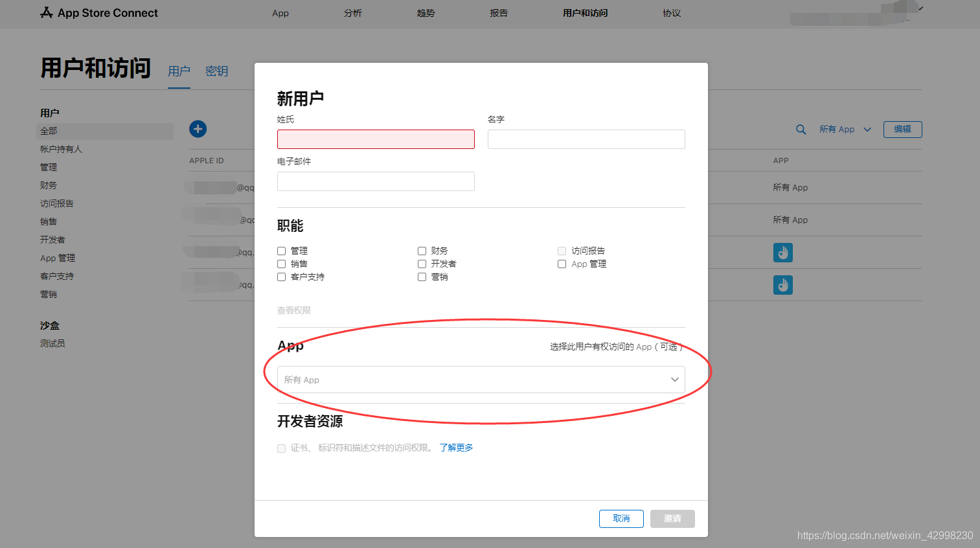980x548 pixels.
Task: Open 趋势 in the top navigation
Action: tap(426, 13)
